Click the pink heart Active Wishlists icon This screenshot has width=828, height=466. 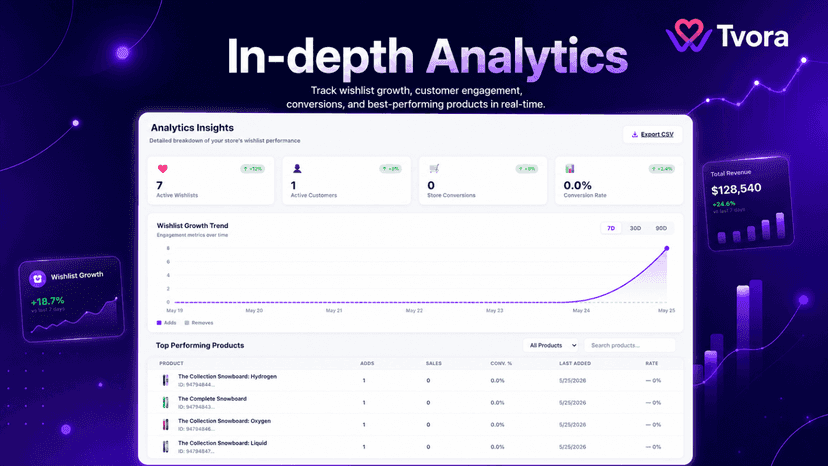click(163, 169)
